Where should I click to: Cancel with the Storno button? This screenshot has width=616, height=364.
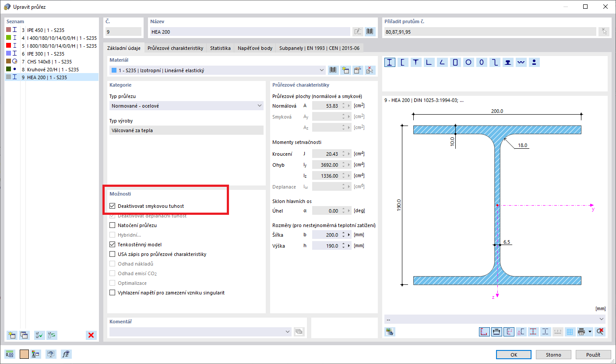pyautogui.click(x=554, y=354)
